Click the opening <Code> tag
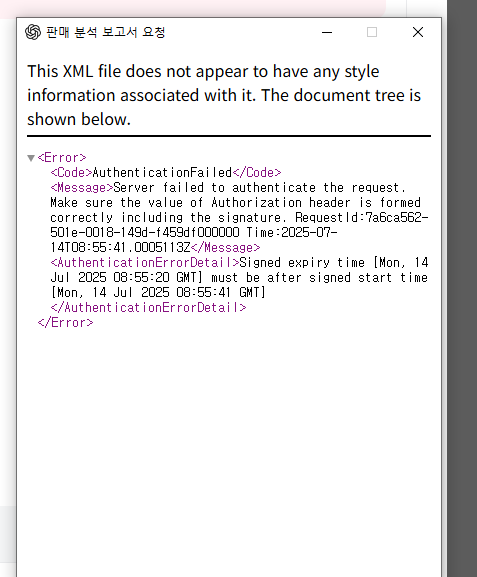Screen dimensions: 477x577 tap(71, 173)
